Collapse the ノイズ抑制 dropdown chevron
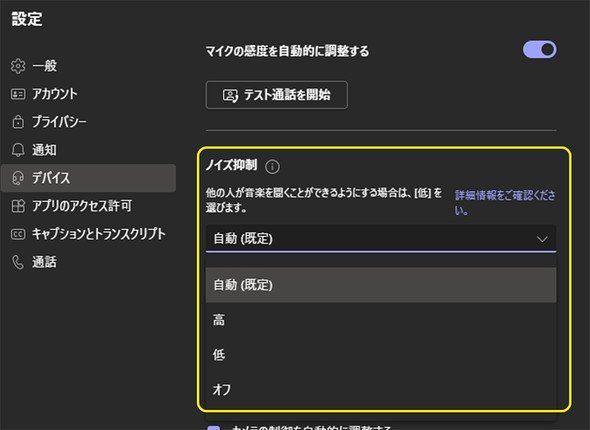The height and width of the screenshot is (430, 590). [x=542, y=239]
